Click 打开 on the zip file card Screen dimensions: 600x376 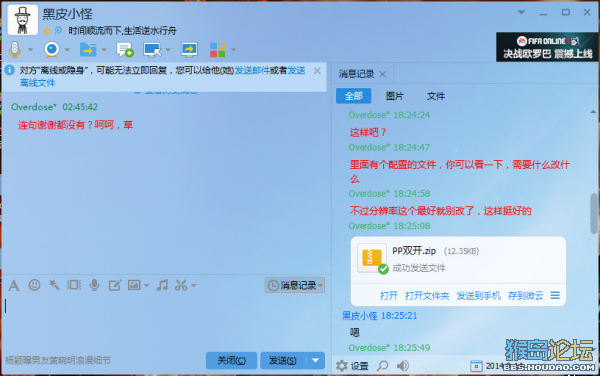pos(389,296)
